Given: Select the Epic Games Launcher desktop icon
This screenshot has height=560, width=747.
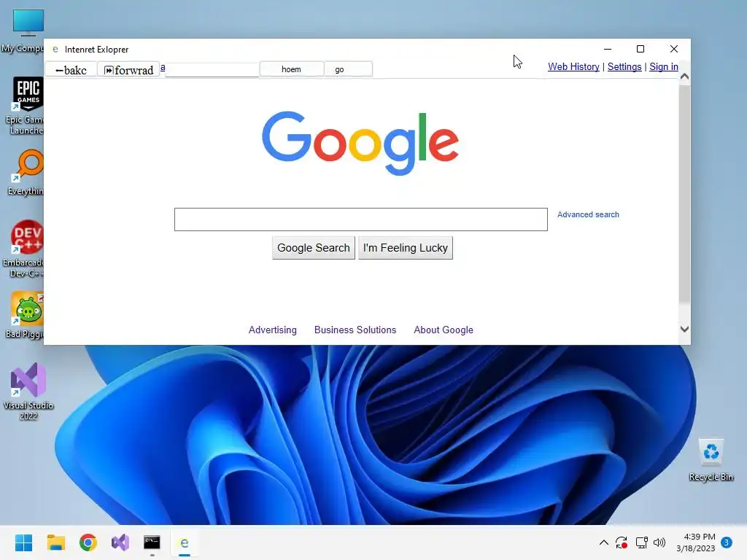Looking at the screenshot, I should [x=24, y=106].
